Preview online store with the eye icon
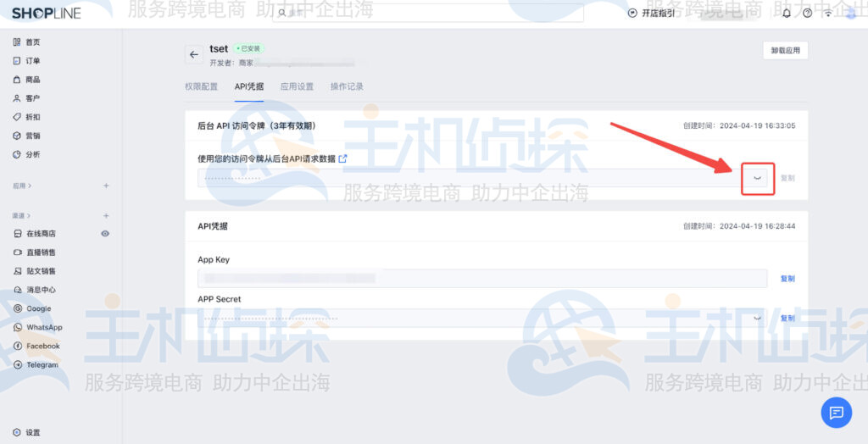868x444 pixels. (x=105, y=234)
